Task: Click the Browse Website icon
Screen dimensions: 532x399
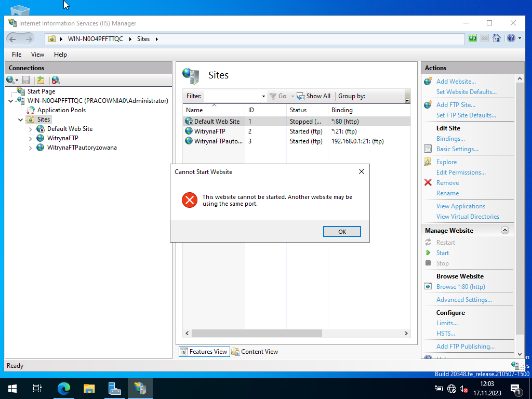Action: pyautogui.click(x=428, y=286)
